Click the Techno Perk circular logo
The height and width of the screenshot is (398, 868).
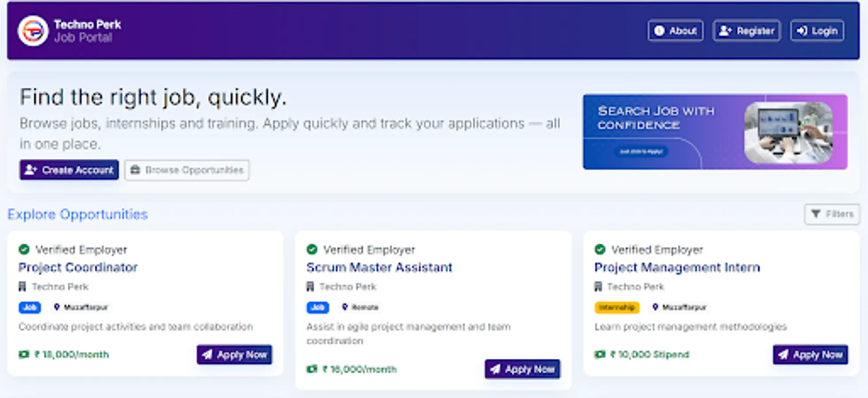[x=33, y=31]
